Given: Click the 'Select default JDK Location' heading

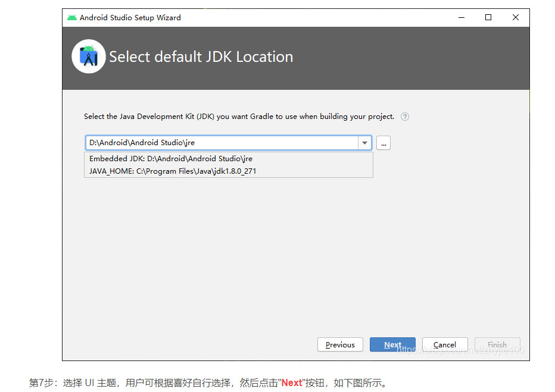Looking at the screenshot, I should click(x=201, y=57).
